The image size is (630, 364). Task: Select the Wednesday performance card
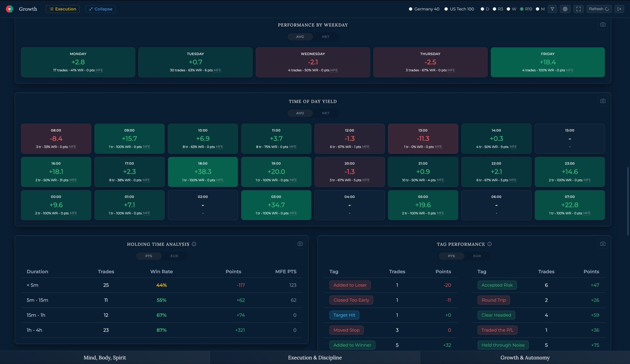point(313,62)
